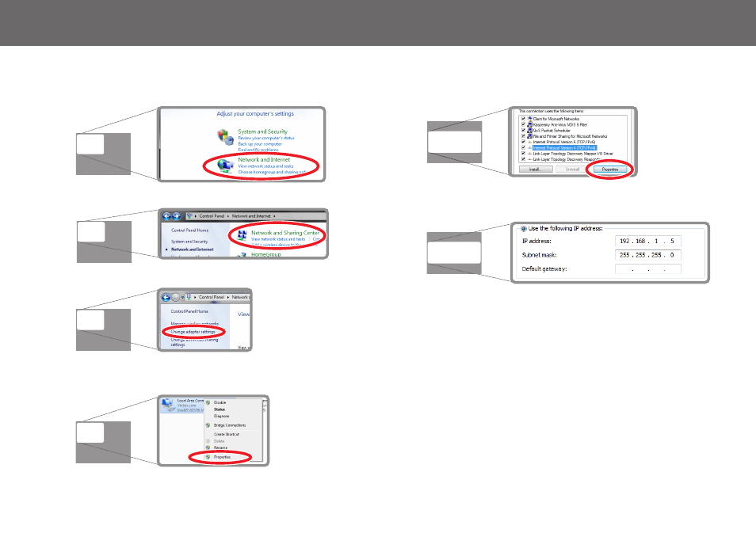Image resolution: width=756 pixels, height=533 pixels.
Task: Choose Status in the adapter context menu
Action: (x=220, y=409)
